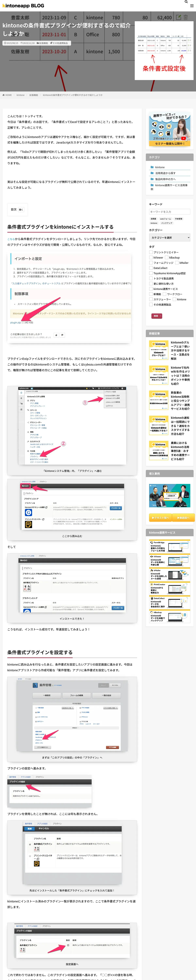This screenshot has width=196, height=980.
Task: Open the kintoneの通知は一括既読 article thumbnail
Action: tap(159, 425)
